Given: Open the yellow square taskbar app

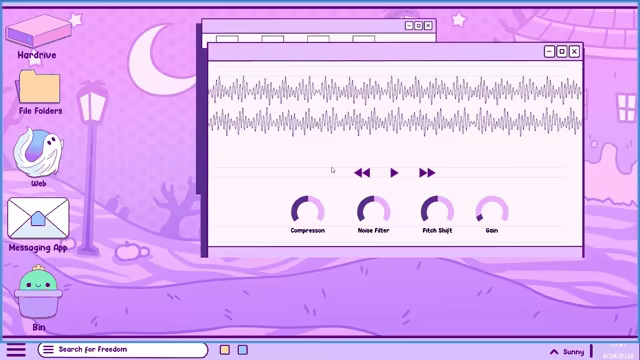Looking at the screenshot, I should coord(224,350).
